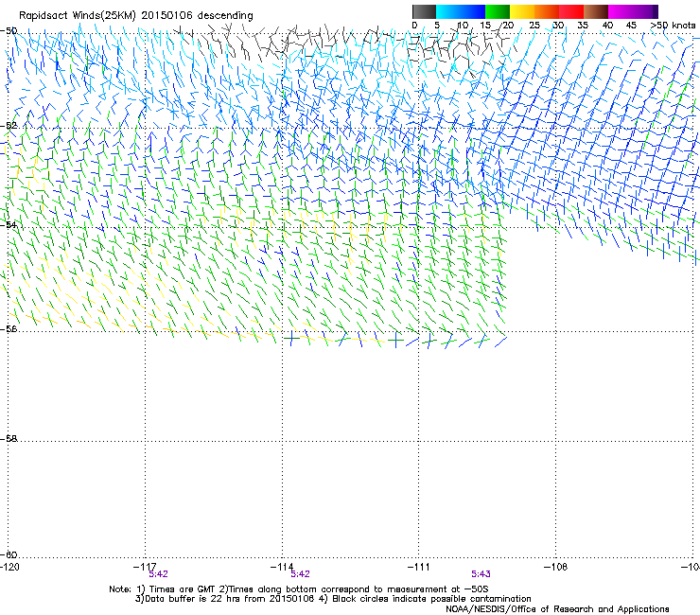Screen dimensions: 700x615
Task: Click the -56 latitude axis label
Action: [x=9, y=328]
